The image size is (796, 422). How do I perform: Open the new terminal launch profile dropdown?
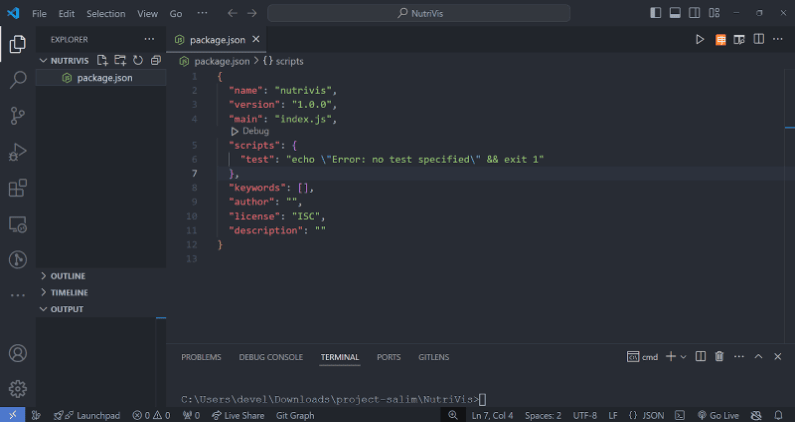click(x=683, y=357)
